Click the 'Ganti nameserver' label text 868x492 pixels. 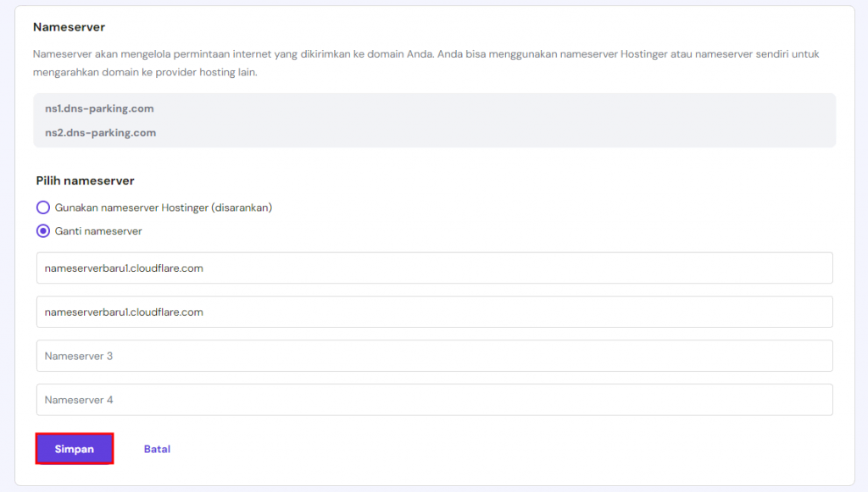[x=98, y=231]
